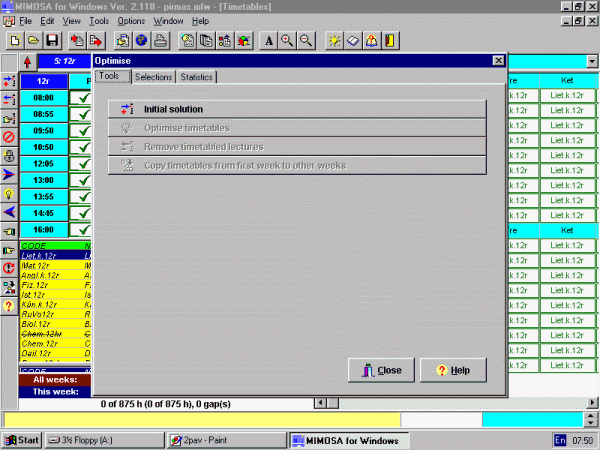Toggle the checkmark beside 12:05
The width and height of the screenshot is (600, 450).
click(84, 163)
